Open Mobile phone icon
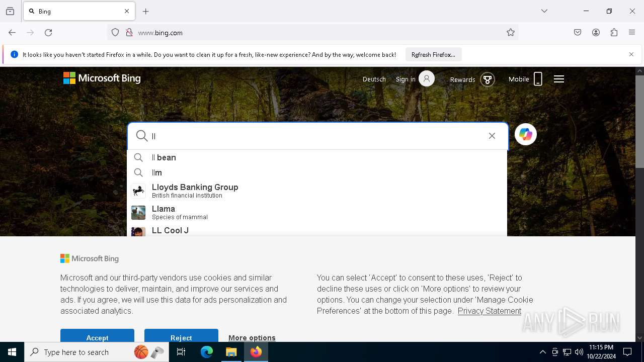The image size is (644, 362). click(x=538, y=79)
